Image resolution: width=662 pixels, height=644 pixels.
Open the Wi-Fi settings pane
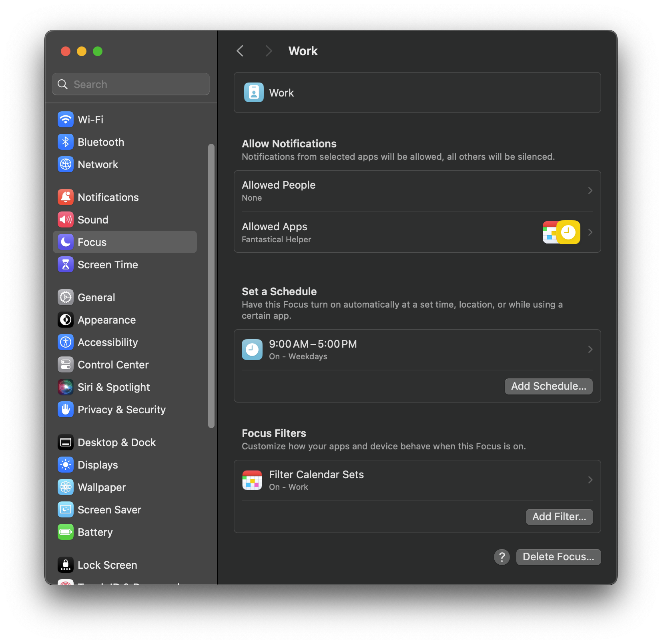click(125, 119)
